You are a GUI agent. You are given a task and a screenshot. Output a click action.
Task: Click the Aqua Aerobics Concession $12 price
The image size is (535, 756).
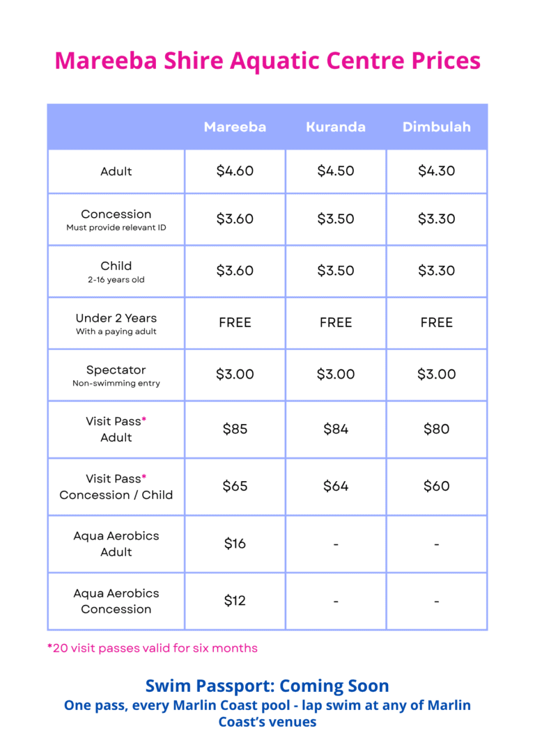click(x=235, y=600)
